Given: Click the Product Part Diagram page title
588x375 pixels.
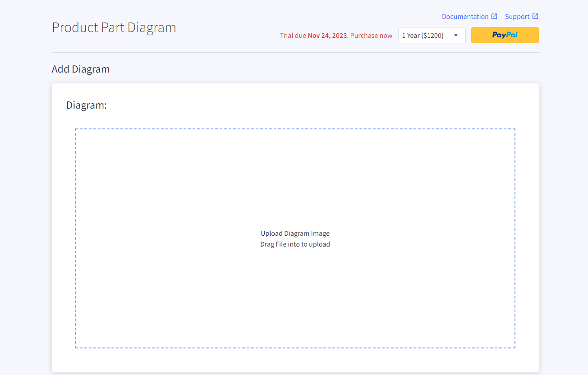Looking at the screenshot, I should pyautogui.click(x=114, y=27).
